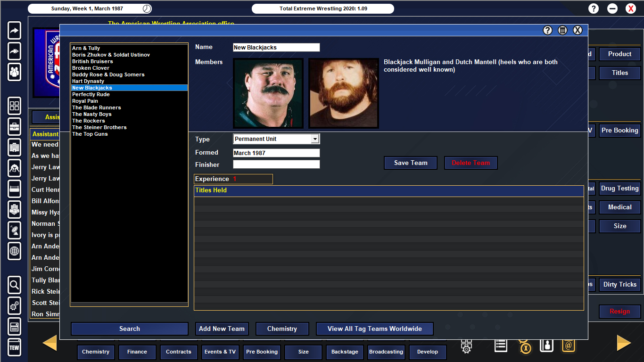The image size is (644, 362).
Task: Click the single forward arrow sidebar icon
Action: (x=15, y=31)
